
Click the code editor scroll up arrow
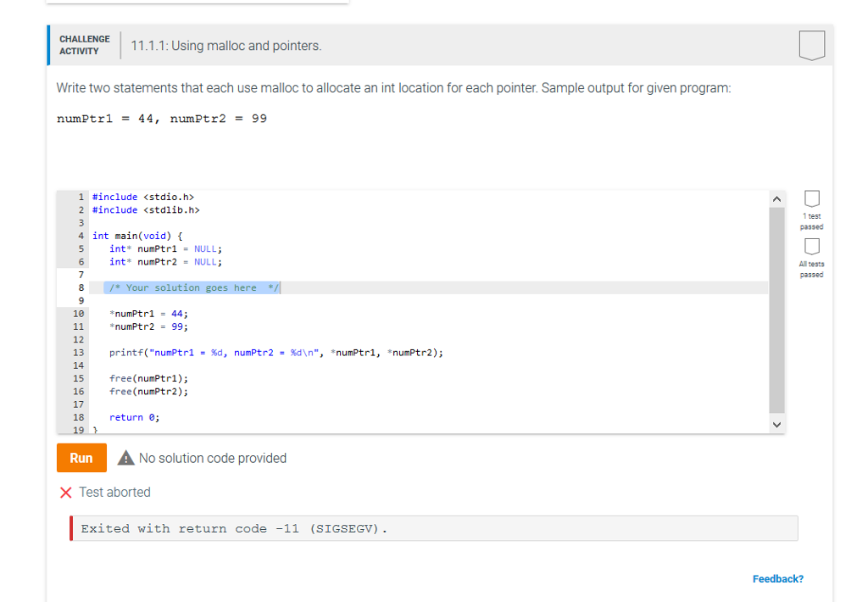pyautogui.click(x=776, y=198)
